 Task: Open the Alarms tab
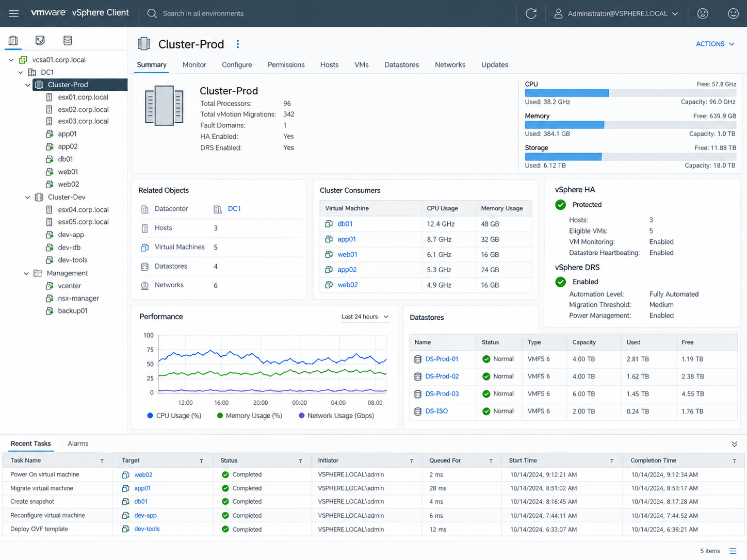click(78, 443)
